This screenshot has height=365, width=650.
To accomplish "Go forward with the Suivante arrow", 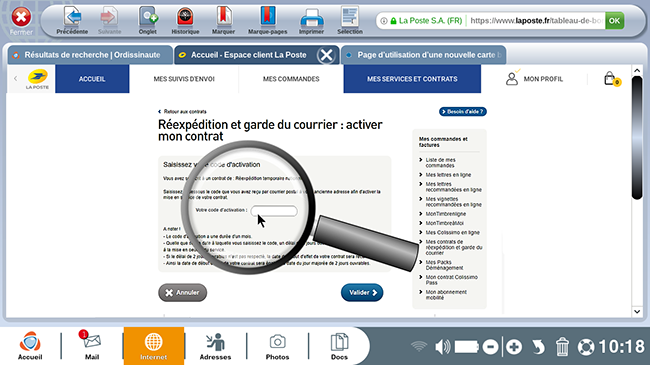I will pyautogui.click(x=109, y=19).
